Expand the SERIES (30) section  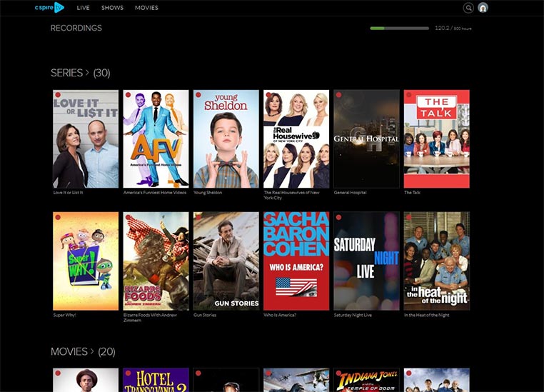[x=81, y=73]
